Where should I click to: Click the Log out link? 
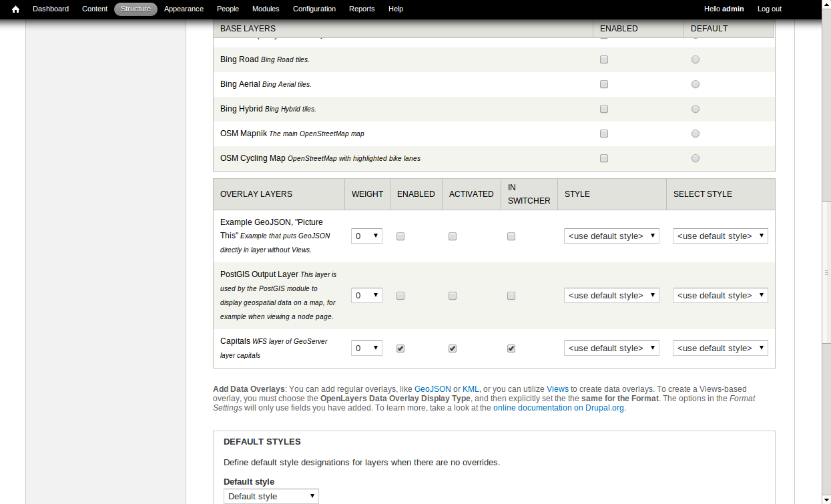pos(770,9)
